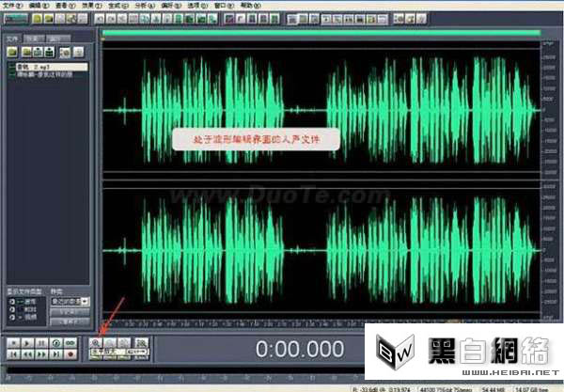Image resolution: width=564 pixels, height=392 pixels.
Task: Click the Play transport button
Action: (27, 343)
